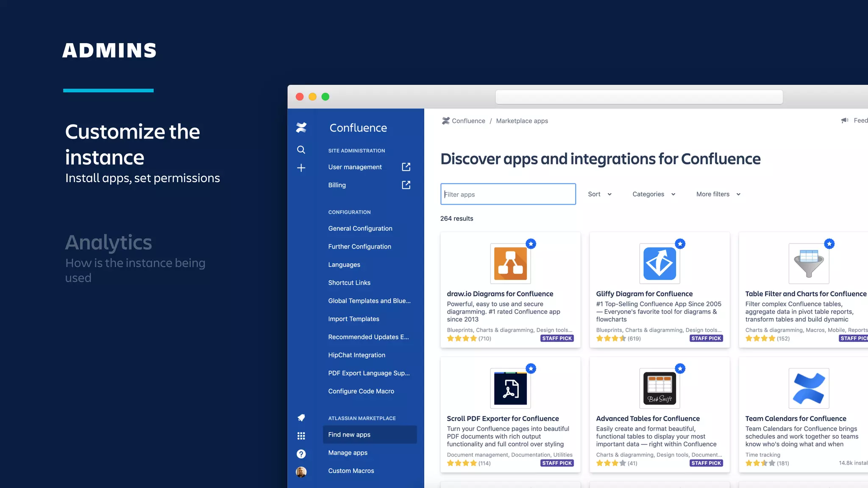Click the draw.io Diagrams app icon
868x488 pixels.
click(510, 263)
